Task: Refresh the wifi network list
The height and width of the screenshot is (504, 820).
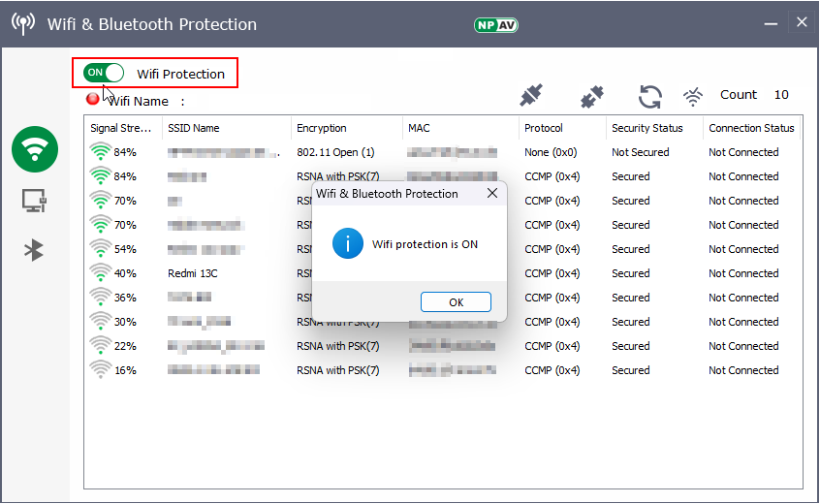Action: [x=649, y=96]
